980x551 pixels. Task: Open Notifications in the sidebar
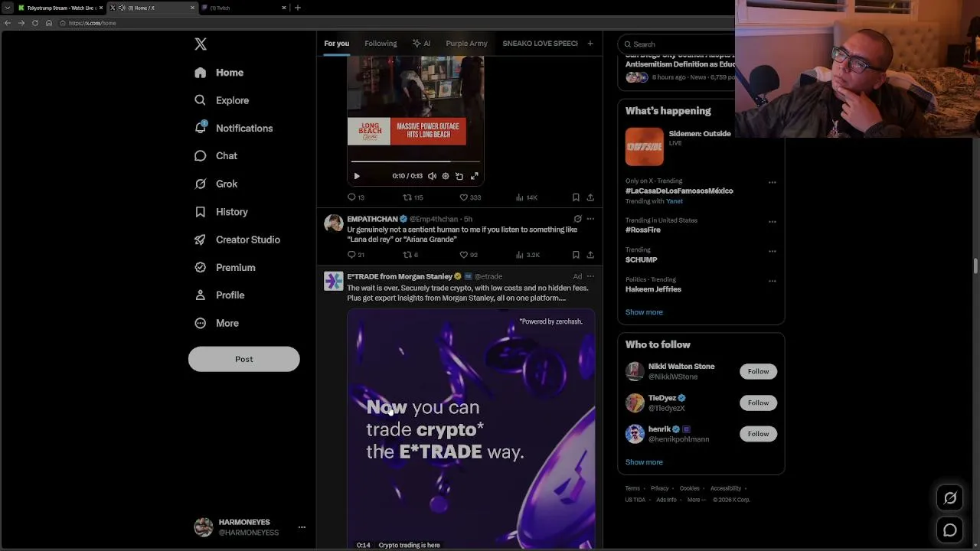[234, 128]
